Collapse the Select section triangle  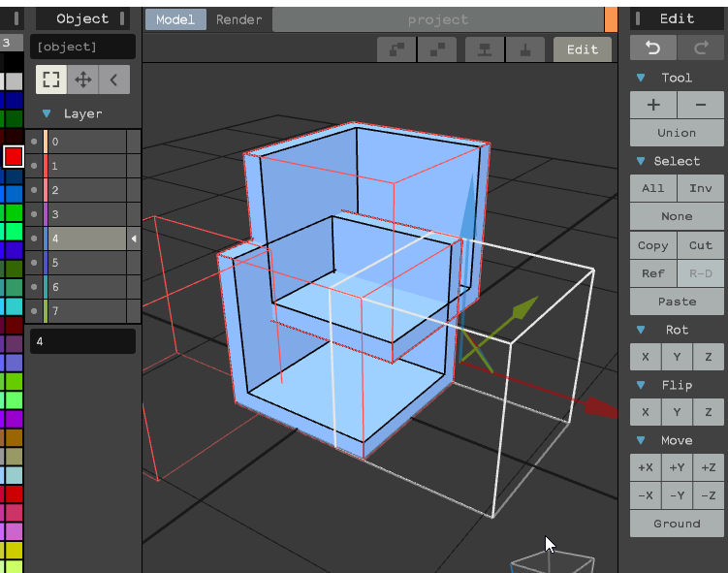[641, 161]
